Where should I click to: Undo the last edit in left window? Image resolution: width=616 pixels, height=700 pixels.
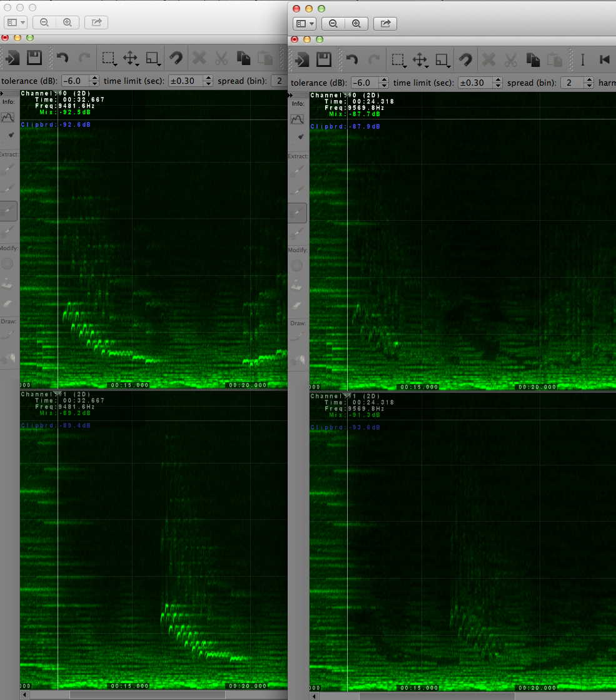pyautogui.click(x=63, y=58)
